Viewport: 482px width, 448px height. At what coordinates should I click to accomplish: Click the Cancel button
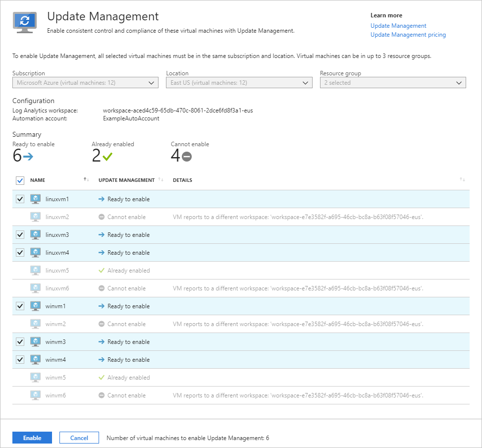pyautogui.click(x=79, y=438)
